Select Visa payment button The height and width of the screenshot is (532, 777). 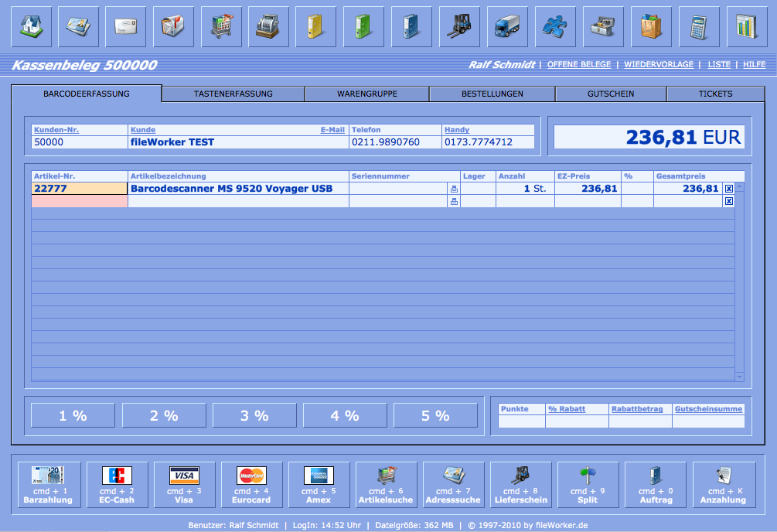tap(184, 485)
